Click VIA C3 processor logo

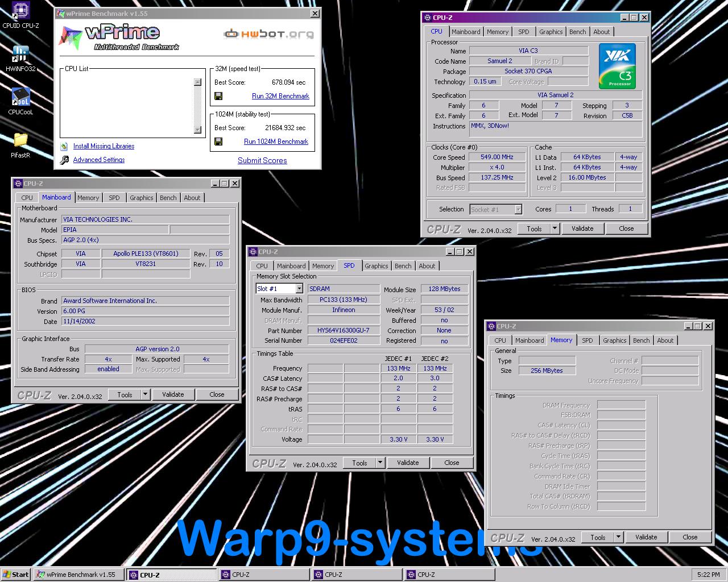617,66
